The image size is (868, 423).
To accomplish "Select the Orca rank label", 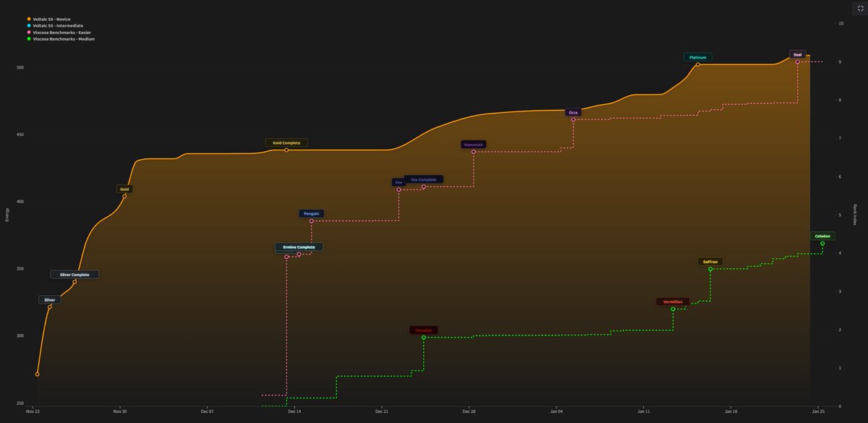I will coord(574,113).
